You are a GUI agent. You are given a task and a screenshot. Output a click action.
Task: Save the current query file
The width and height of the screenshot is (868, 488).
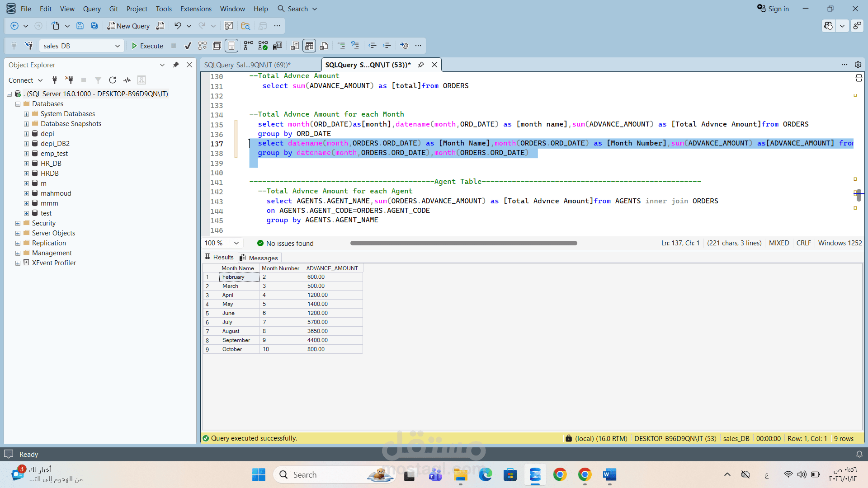pos(80,26)
